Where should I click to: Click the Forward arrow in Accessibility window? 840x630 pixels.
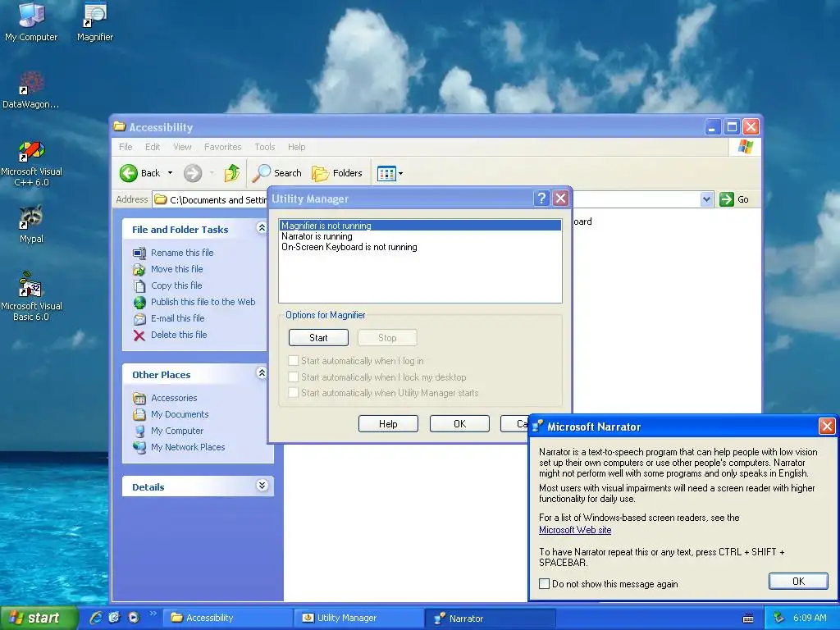pyautogui.click(x=193, y=173)
